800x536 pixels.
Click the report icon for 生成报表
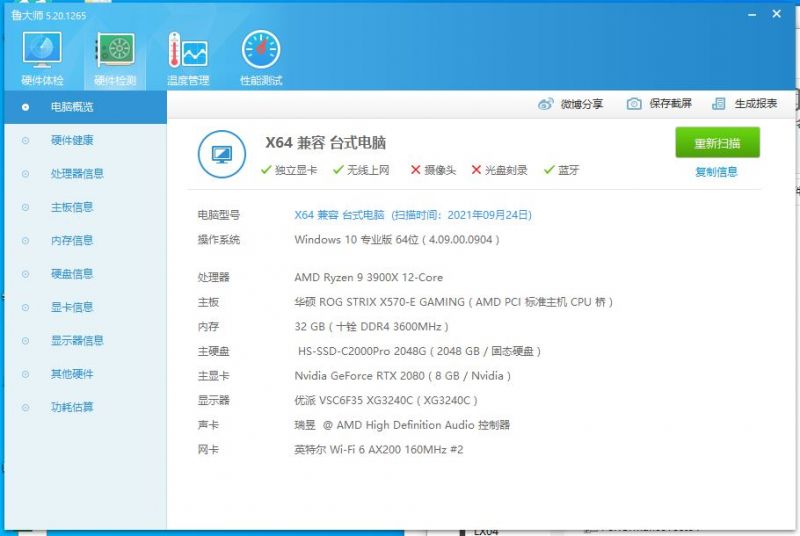point(718,104)
